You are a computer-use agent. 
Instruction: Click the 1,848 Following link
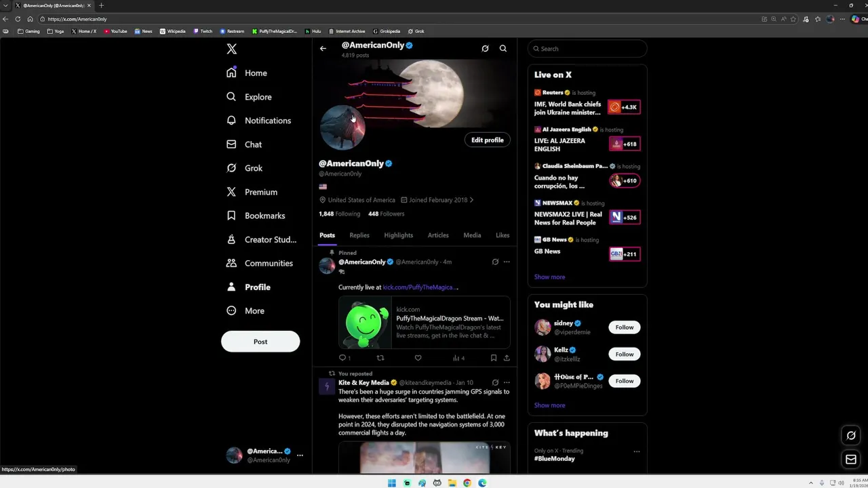[340, 213]
